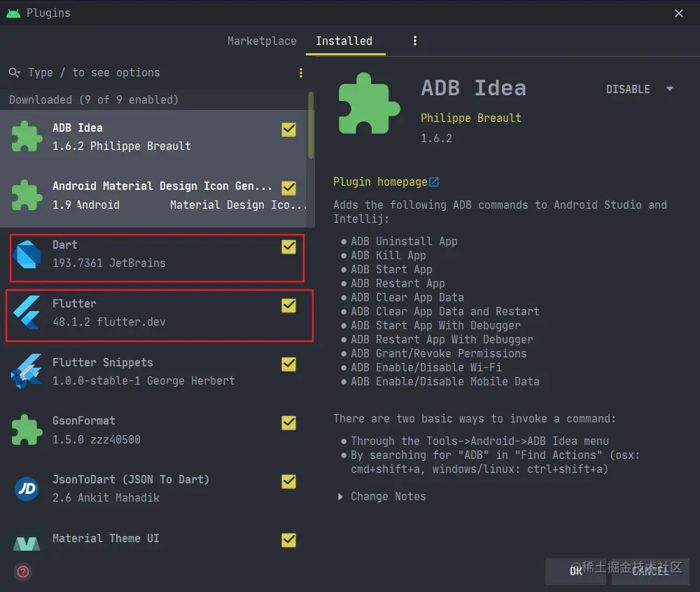
Task: Select the Installed tab
Action: point(344,41)
